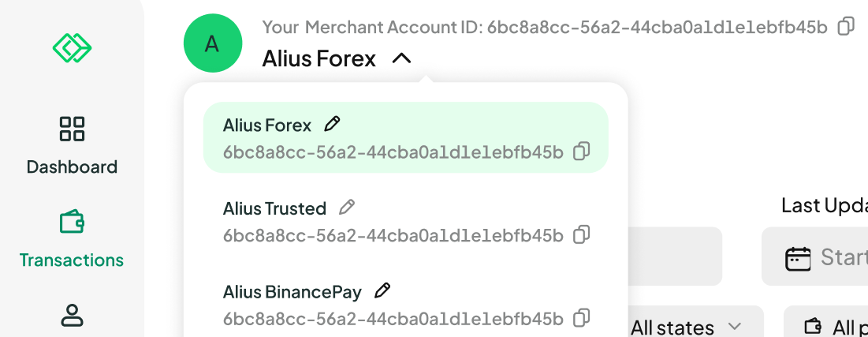Edit the Alius Forex account name
Viewport: 868px width, 337px height.
pyautogui.click(x=332, y=124)
